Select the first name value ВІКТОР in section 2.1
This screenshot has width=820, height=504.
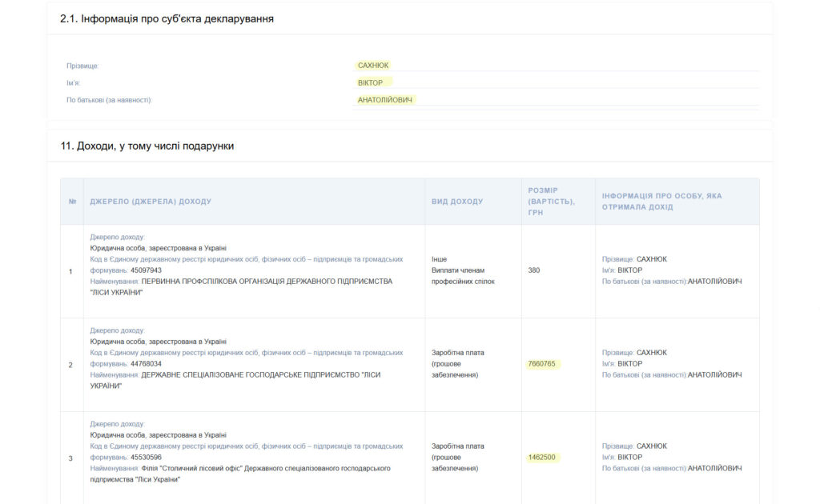coord(370,82)
